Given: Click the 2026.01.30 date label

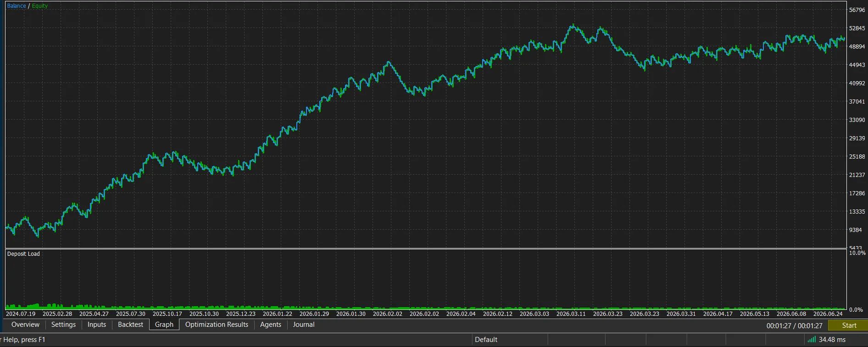Looking at the screenshot, I should click(x=351, y=314).
